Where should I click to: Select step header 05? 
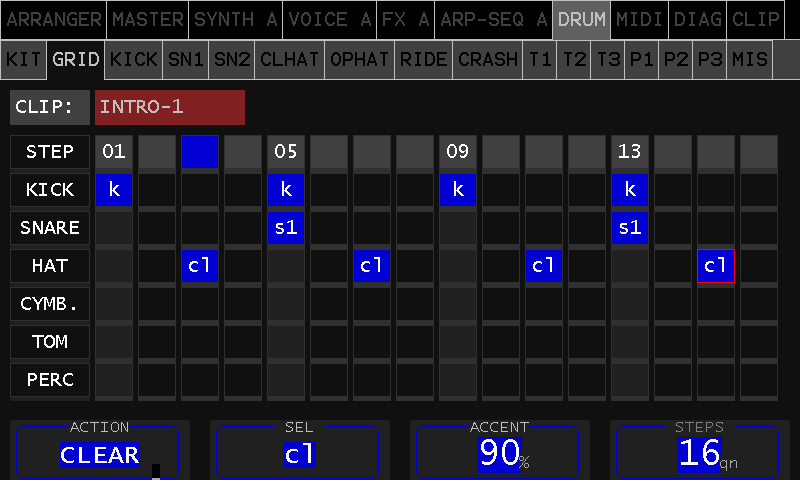pyautogui.click(x=286, y=151)
